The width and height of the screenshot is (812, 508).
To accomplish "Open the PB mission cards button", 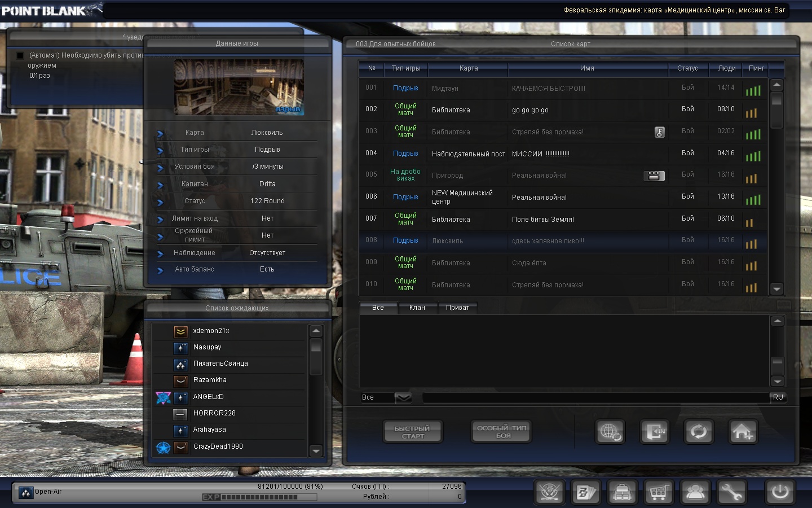I will pyautogui.click(x=585, y=492).
